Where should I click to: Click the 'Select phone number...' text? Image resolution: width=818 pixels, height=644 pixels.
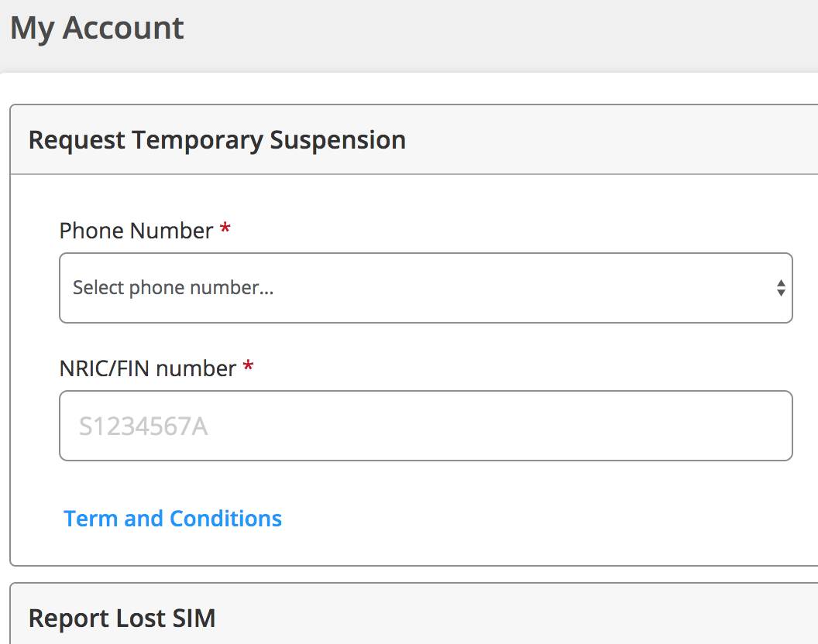173,288
